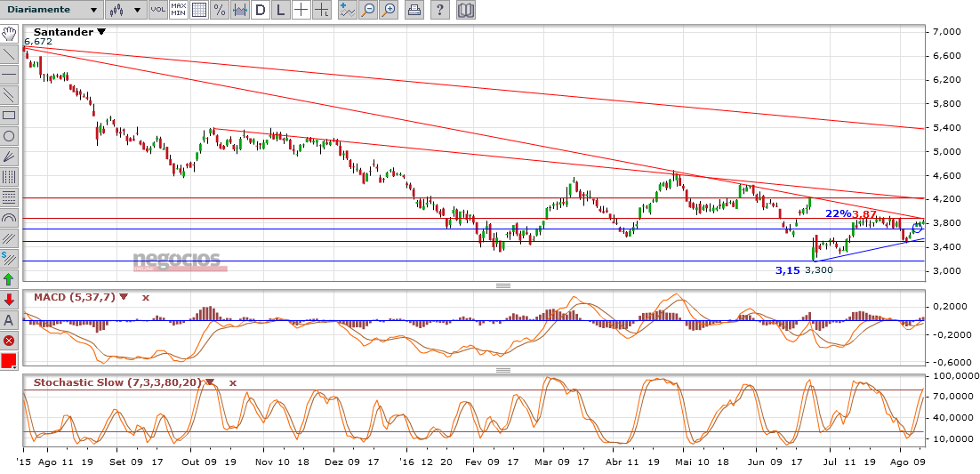Open the MACD (5,37,7) settings menu

(x=124, y=297)
